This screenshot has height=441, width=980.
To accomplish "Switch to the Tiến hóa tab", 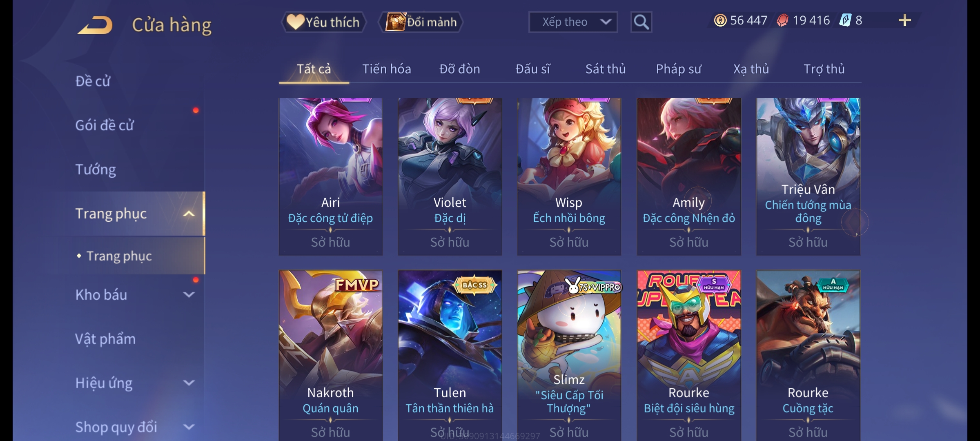I will coord(387,69).
